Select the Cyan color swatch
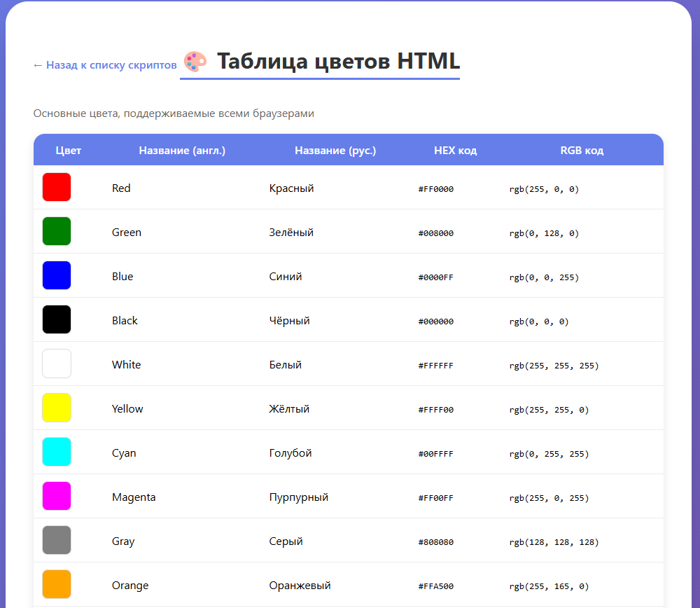This screenshot has width=700, height=608. click(x=57, y=452)
